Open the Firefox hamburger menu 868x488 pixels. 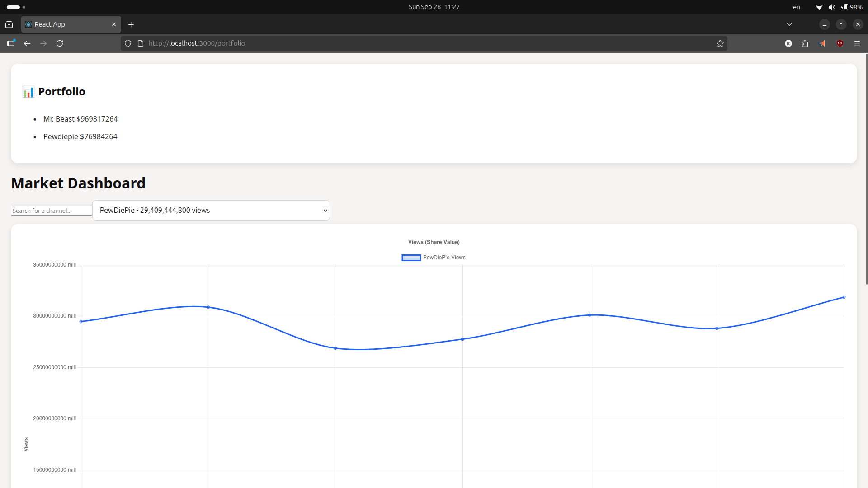pos(857,43)
